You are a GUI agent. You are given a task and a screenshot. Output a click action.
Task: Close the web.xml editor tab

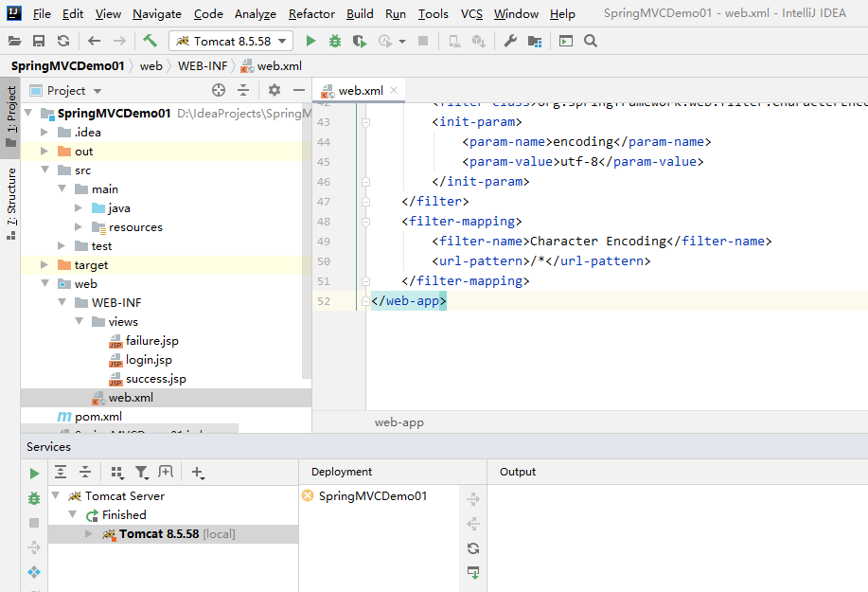[x=394, y=91]
